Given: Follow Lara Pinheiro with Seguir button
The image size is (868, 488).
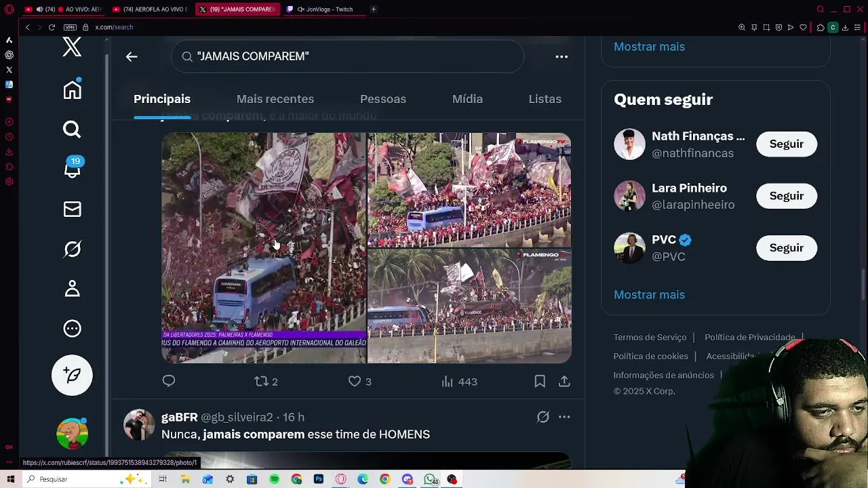Looking at the screenshot, I should pyautogui.click(x=787, y=196).
